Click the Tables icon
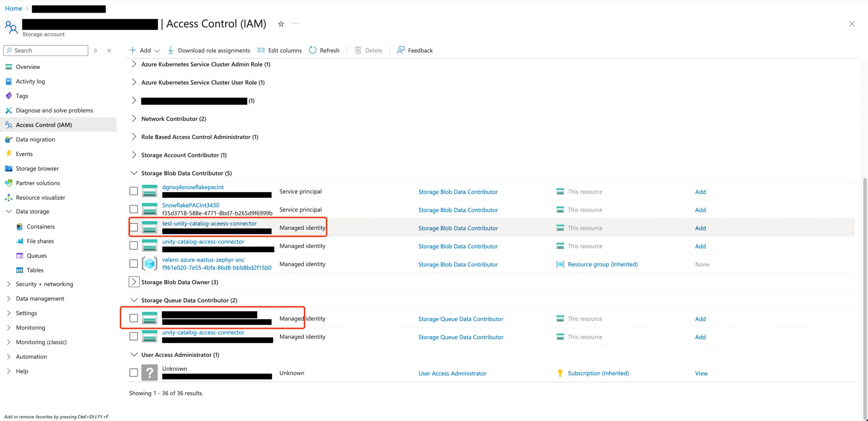The image size is (868, 421). (19, 270)
